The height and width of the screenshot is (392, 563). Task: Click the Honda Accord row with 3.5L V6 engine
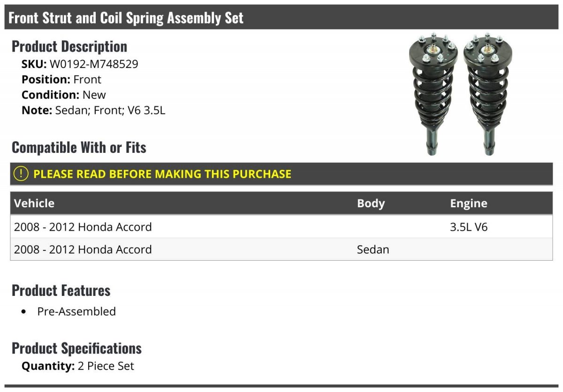click(x=281, y=227)
